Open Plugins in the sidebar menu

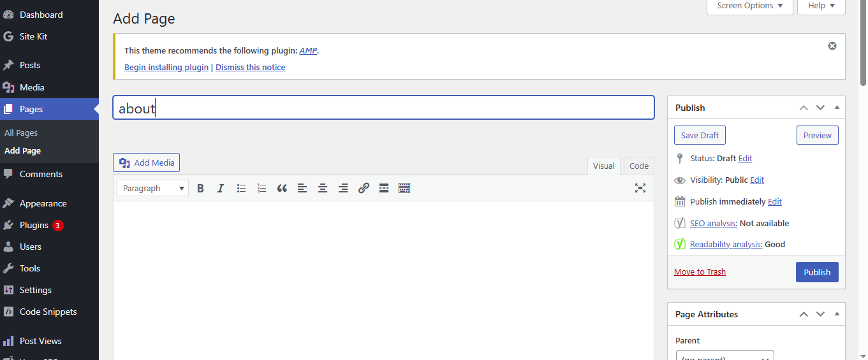[x=34, y=225]
